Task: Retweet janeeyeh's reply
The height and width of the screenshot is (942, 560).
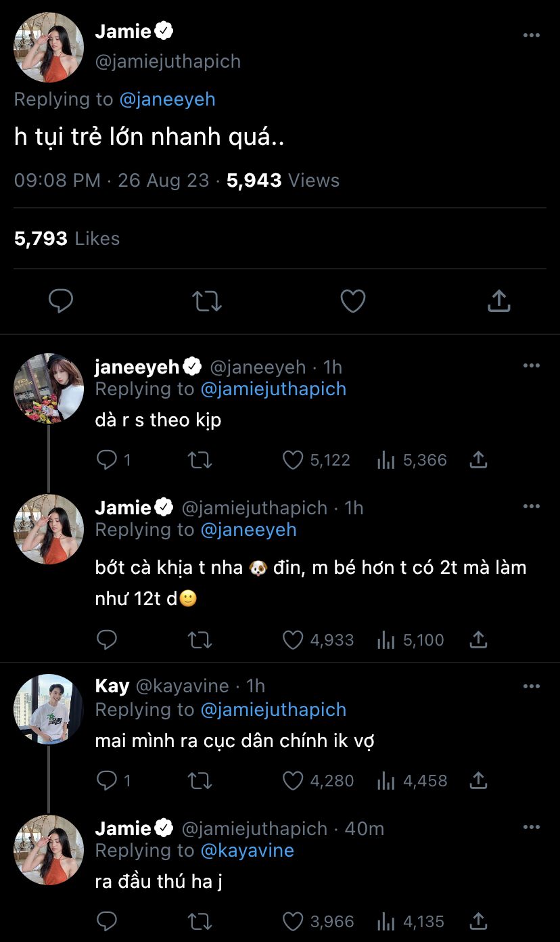Action: (x=200, y=460)
